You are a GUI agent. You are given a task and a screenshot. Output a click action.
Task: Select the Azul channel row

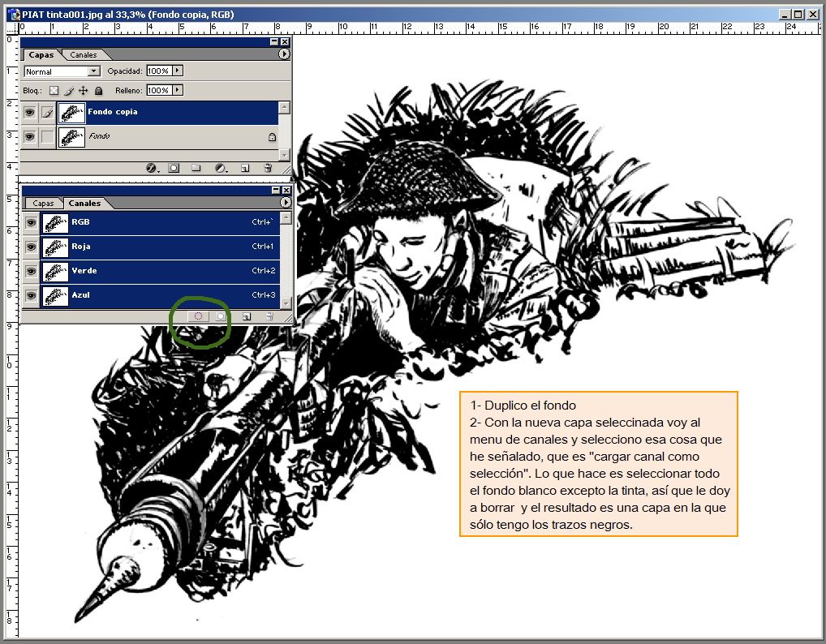pos(160,295)
